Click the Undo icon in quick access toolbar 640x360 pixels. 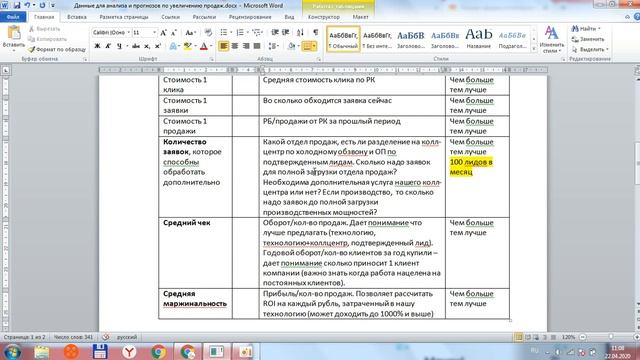(27, 6)
